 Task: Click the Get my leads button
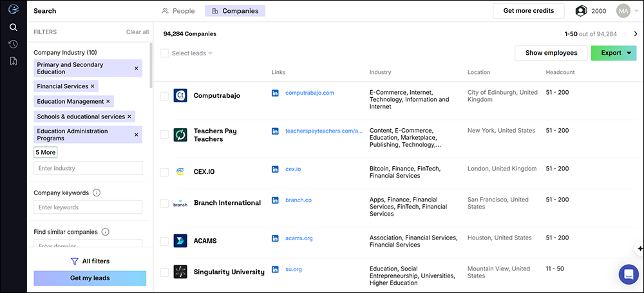pyautogui.click(x=90, y=278)
